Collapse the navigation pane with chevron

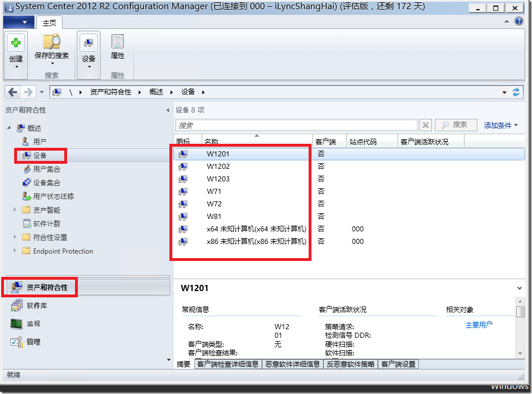(x=168, y=110)
